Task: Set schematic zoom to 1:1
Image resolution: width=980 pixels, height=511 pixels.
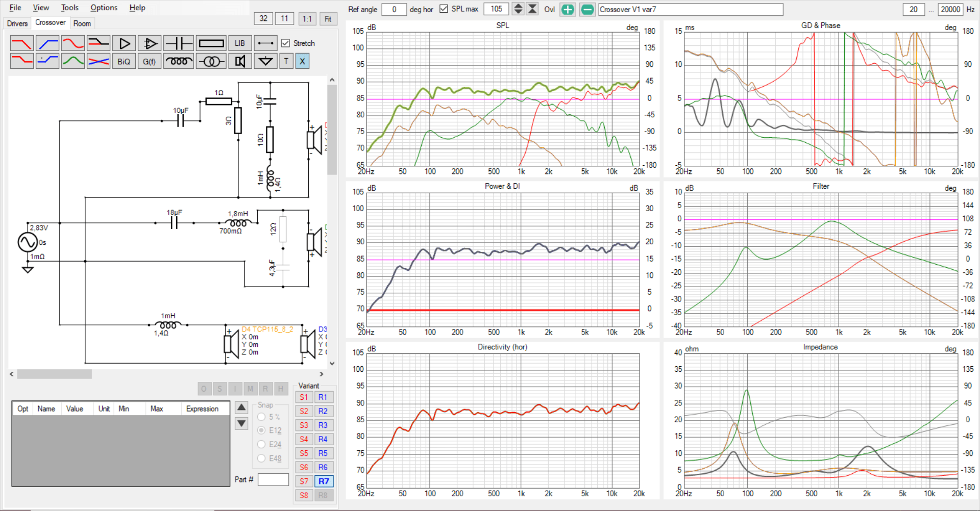Action: pos(307,19)
